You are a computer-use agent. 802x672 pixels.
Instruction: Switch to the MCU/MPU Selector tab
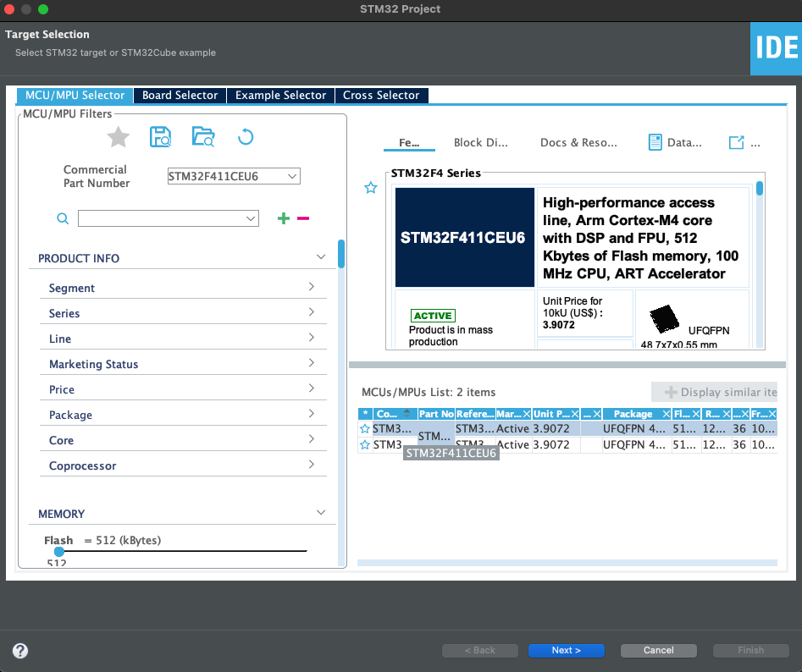[75, 96]
